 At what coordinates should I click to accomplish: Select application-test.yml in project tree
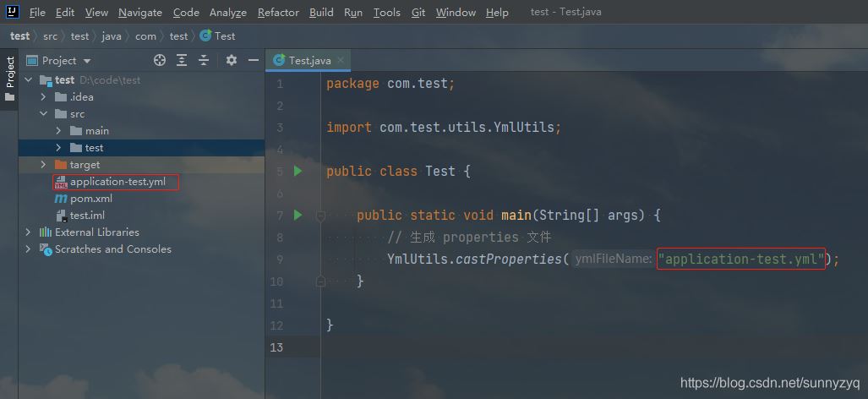(117, 182)
